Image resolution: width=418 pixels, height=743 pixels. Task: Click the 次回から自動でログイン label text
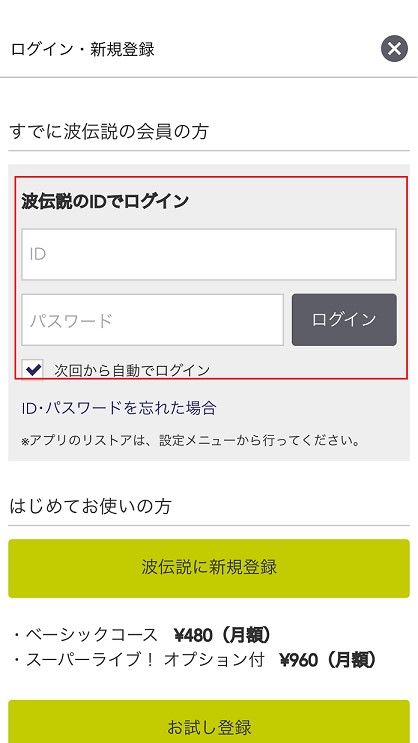click(132, 371)
